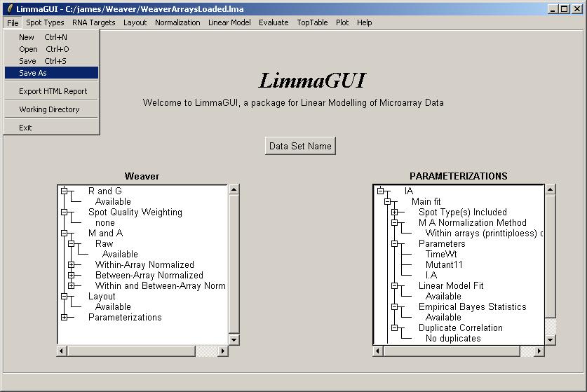This screenshot has width=587, height=392.
Task: Click scroll-down arrow of the Parameterizations tree
Action: [551, 339]
